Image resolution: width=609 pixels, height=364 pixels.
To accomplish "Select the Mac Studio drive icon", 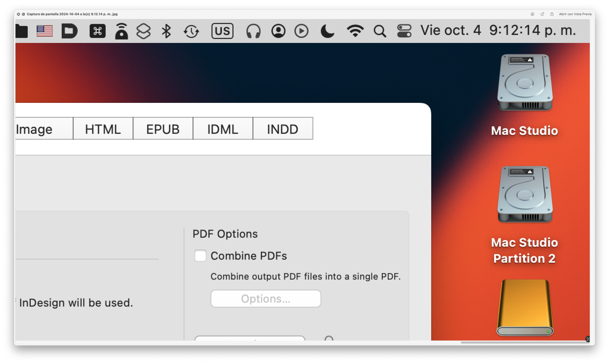I will (x=525, y=83).
